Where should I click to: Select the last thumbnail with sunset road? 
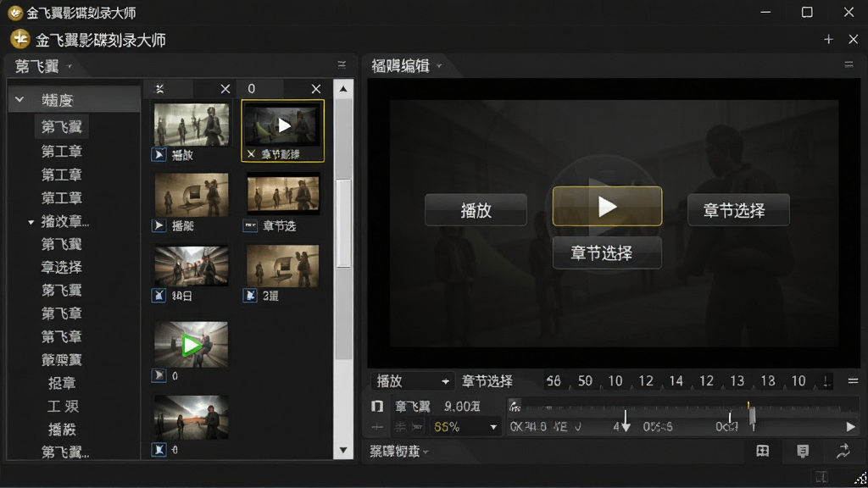click(x=191, y=417)
